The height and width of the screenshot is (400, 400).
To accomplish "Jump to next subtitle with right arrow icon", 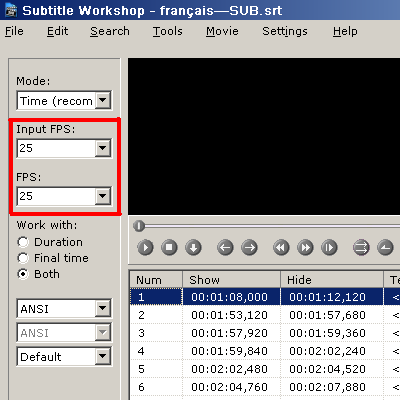I will 249,248.
